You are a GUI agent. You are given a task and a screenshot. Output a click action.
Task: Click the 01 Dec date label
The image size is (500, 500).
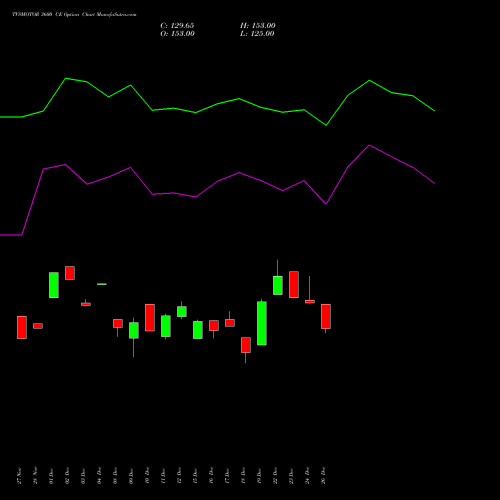click(51, 476)
